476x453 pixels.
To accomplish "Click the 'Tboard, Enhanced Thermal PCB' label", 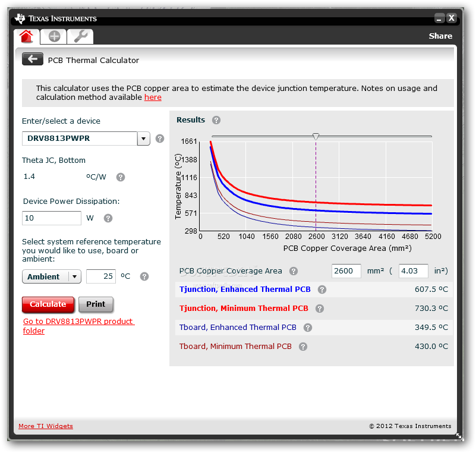I will [238, 328].
